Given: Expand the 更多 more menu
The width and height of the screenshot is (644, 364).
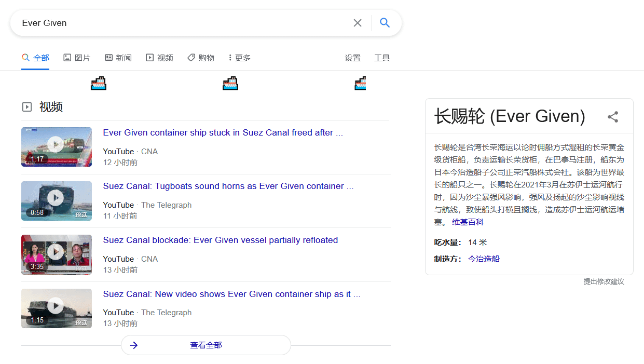Looking at the screenshot, I should coord(240,58).
